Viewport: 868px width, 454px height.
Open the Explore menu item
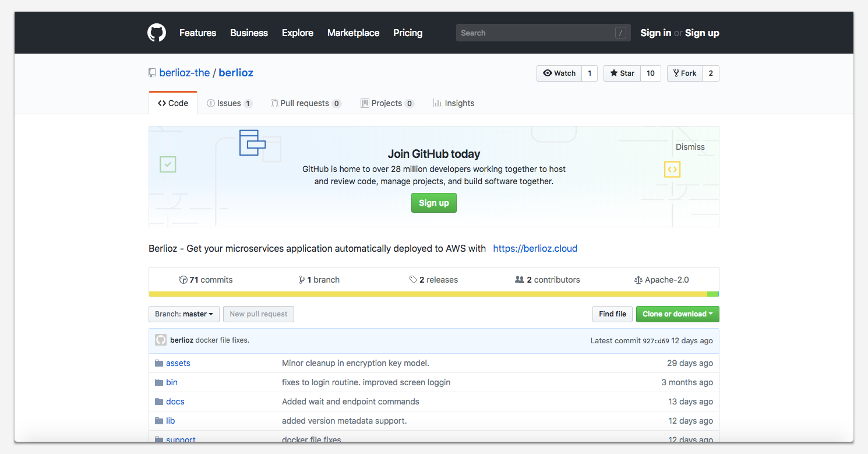(298, 33)
